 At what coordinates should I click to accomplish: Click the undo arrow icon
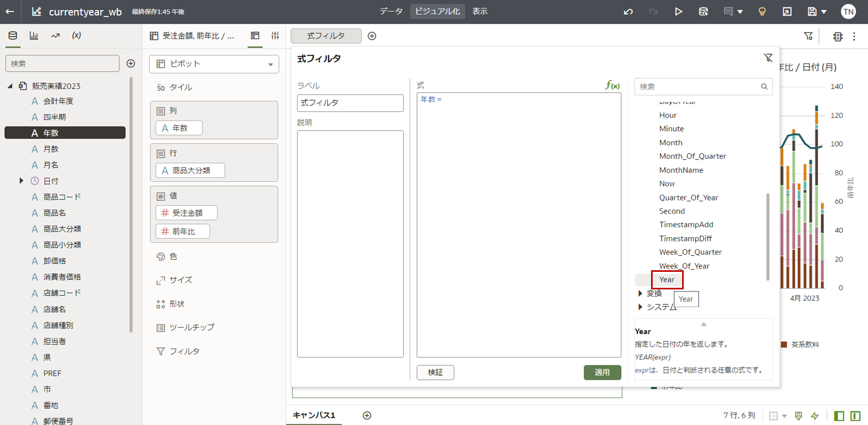628,12
